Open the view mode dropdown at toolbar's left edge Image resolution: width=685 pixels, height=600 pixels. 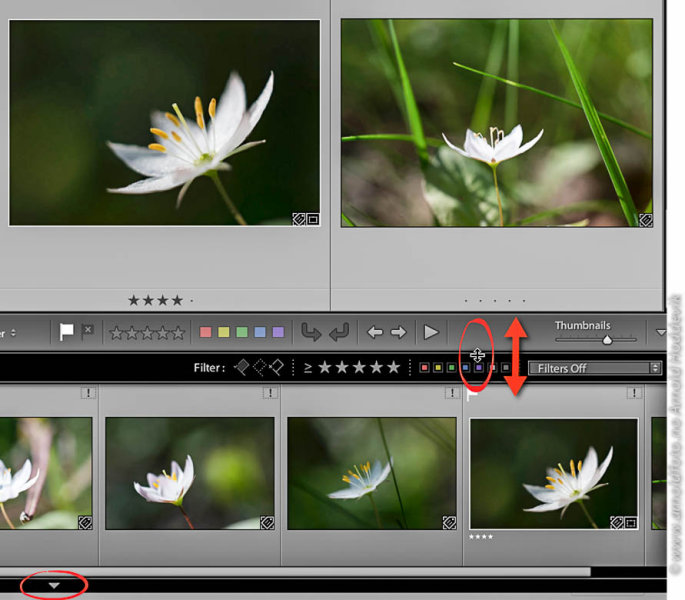pyautogui.click(x=9, y=333)
